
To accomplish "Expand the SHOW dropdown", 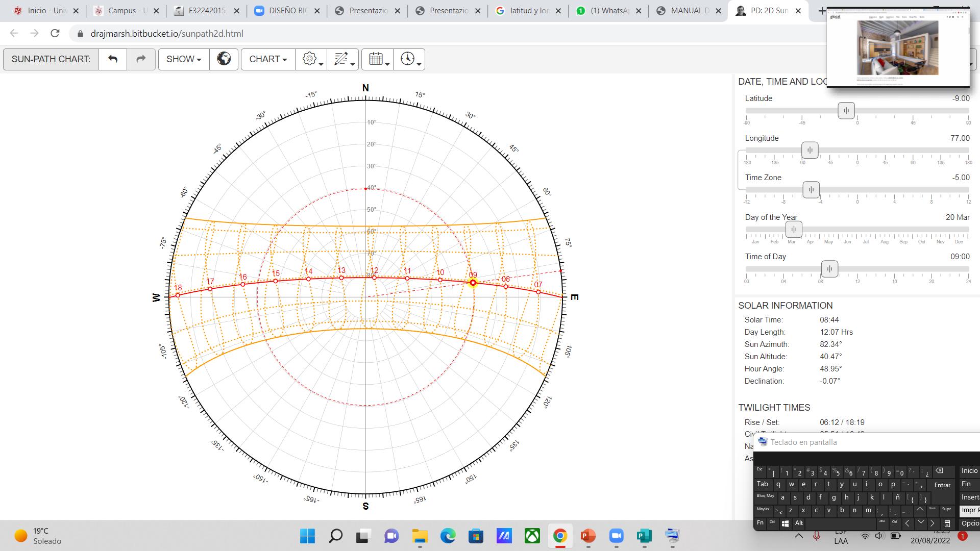I will [184, 59].
